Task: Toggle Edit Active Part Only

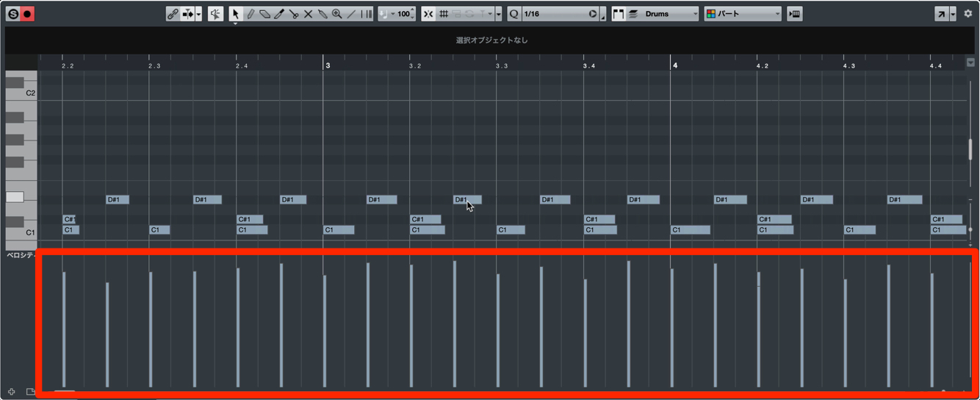Action: click(x=633, y=14)
